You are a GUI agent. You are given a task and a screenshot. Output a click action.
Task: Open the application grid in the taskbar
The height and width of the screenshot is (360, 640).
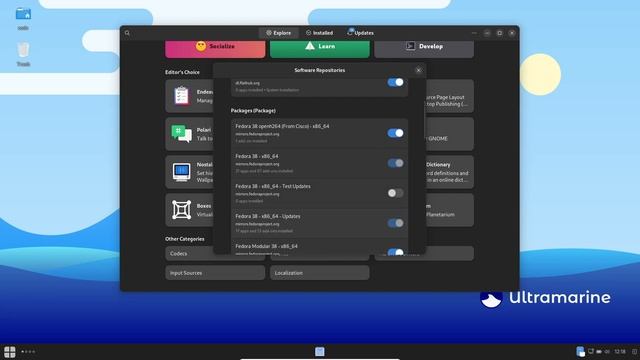10,351
